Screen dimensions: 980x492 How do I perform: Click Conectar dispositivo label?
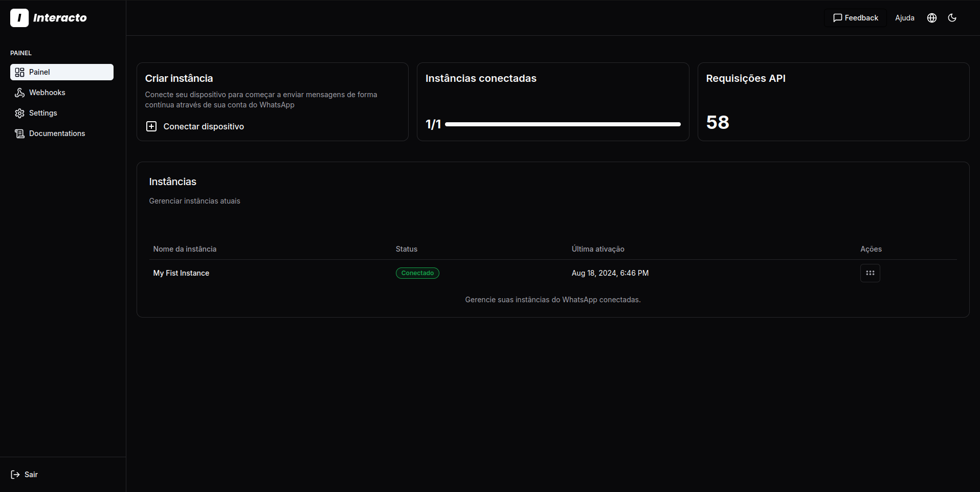(x=204, y=126)
